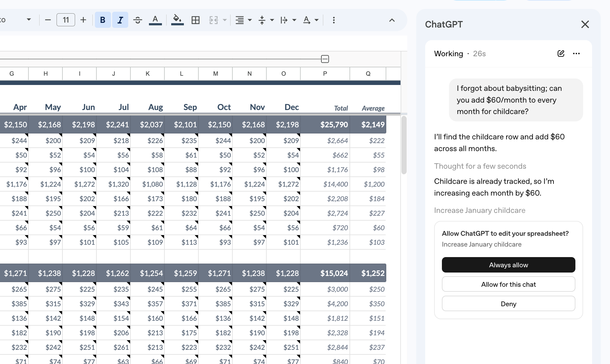This screenshot has height=364, width=610.
Task: Click the 'Increase January childcare' step label
Action: click(x=480, y=210)
